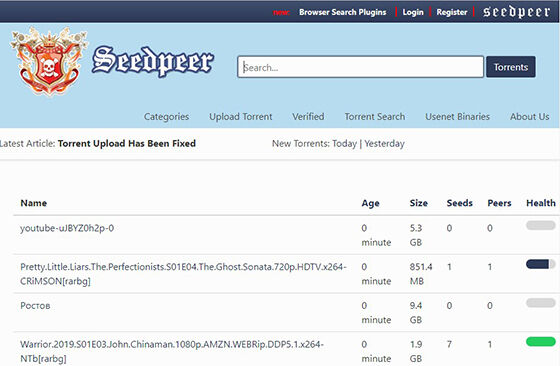Screen dimensions: 560x366
Task: Sort table by Seeds column header
Action: (x=460, y=203)
